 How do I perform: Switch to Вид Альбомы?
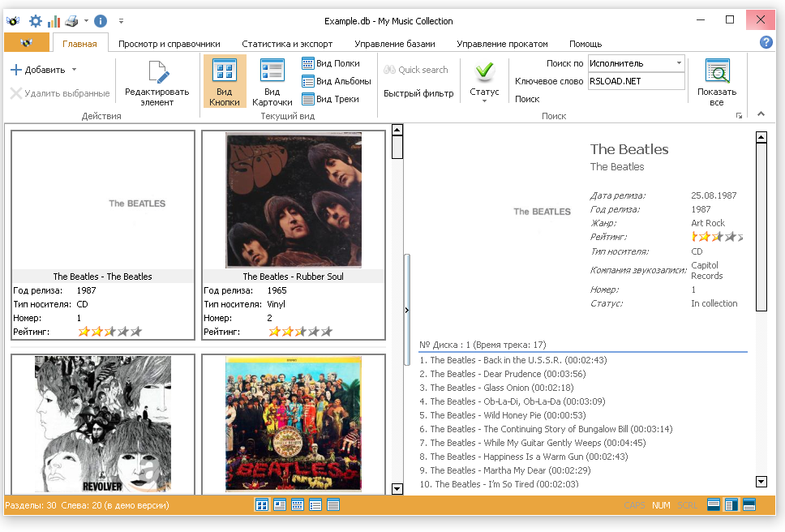(x=337, y=81)
